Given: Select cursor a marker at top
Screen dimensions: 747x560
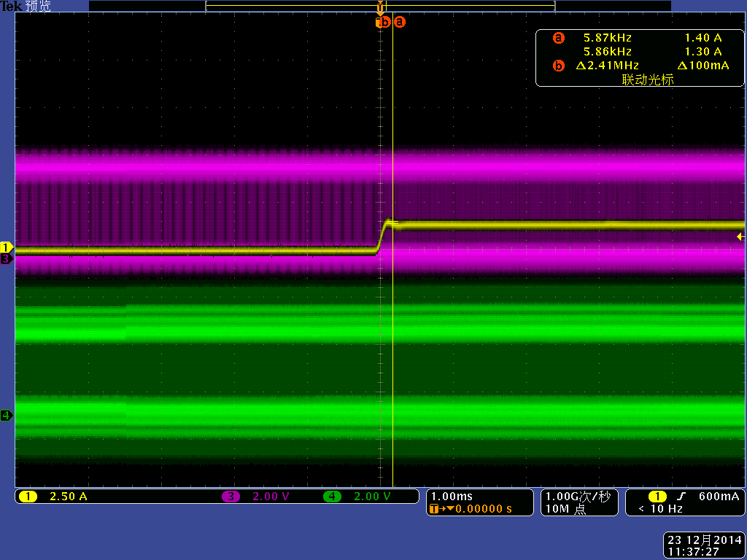Looking at the screenshot, I should point(399,22).
